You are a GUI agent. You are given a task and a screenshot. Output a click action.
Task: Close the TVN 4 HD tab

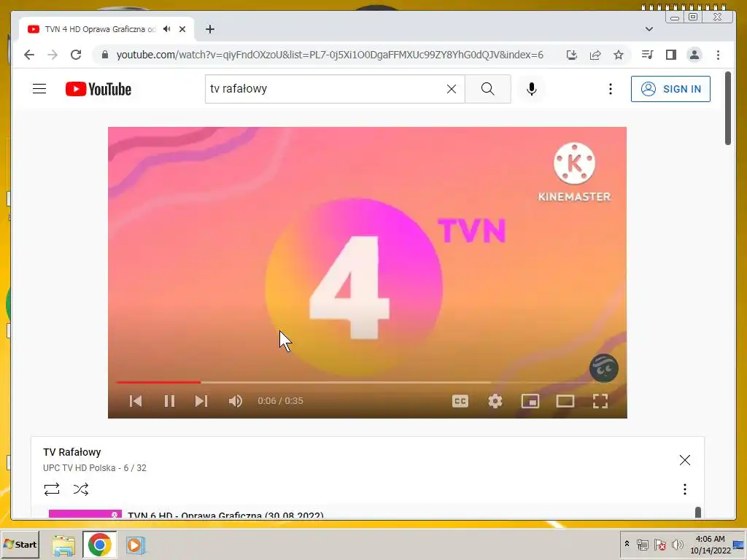pyautogui.click(x=182, y=29)
